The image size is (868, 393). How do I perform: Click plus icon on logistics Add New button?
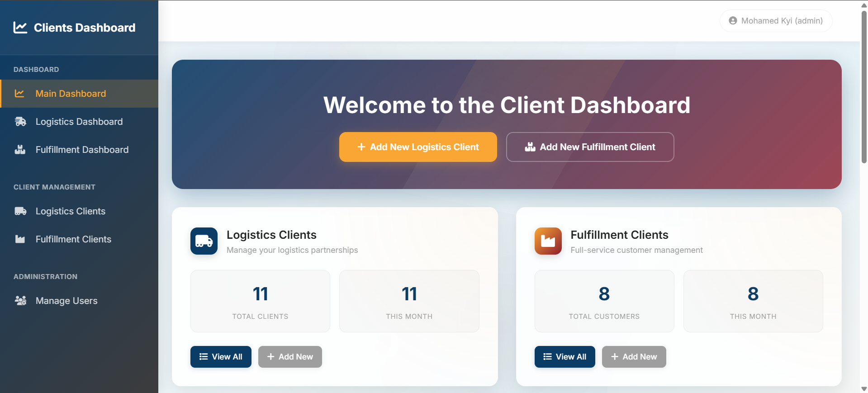[x=270, y=357]
